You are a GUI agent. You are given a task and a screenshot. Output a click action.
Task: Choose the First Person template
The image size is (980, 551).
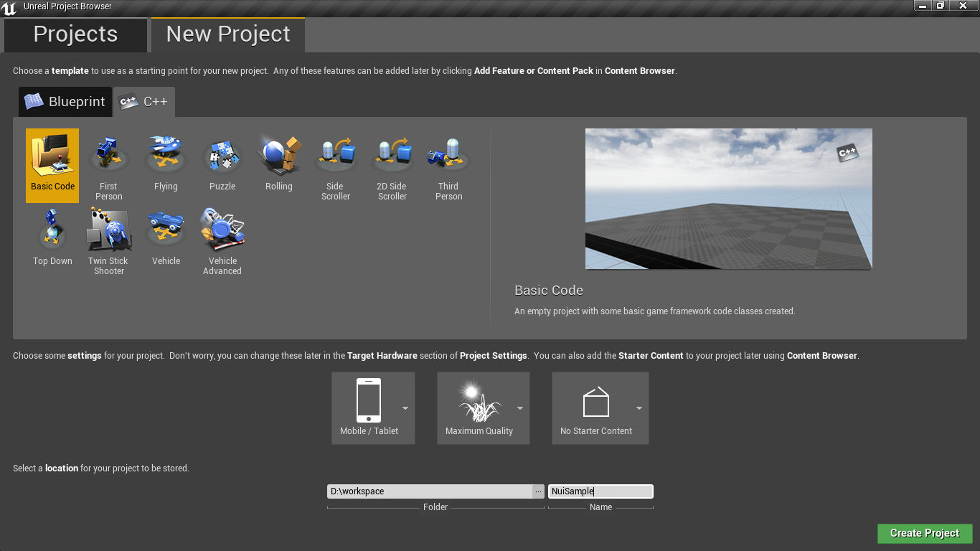(109, 166)
